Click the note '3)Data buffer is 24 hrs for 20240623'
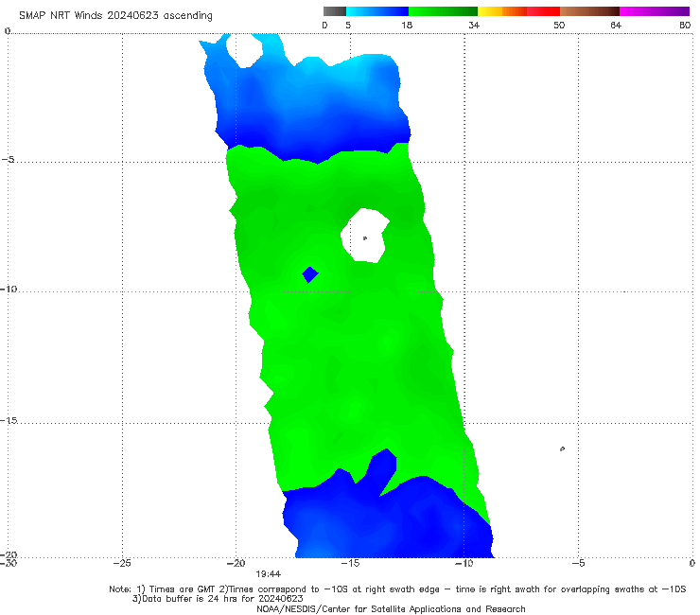Viewport: 700px width, 615px height. click(218, 599)
